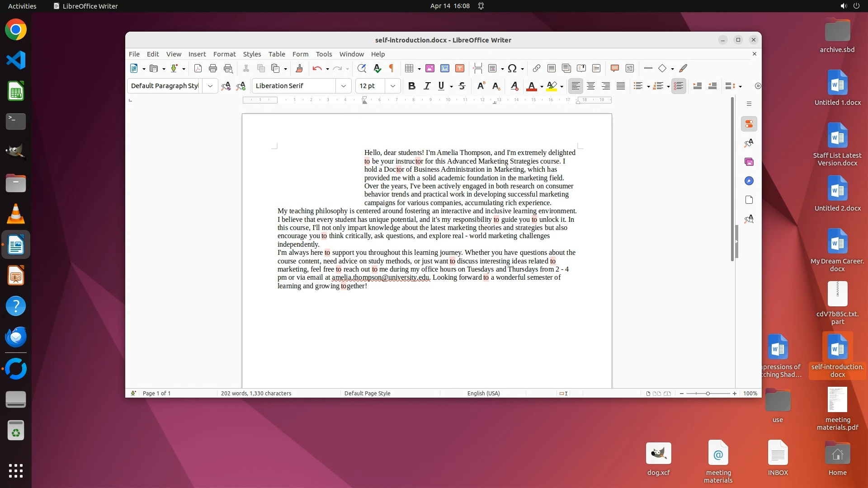The image size is (868, 488).
Task: Expand the Font Name dropdown
Action: 344,86
